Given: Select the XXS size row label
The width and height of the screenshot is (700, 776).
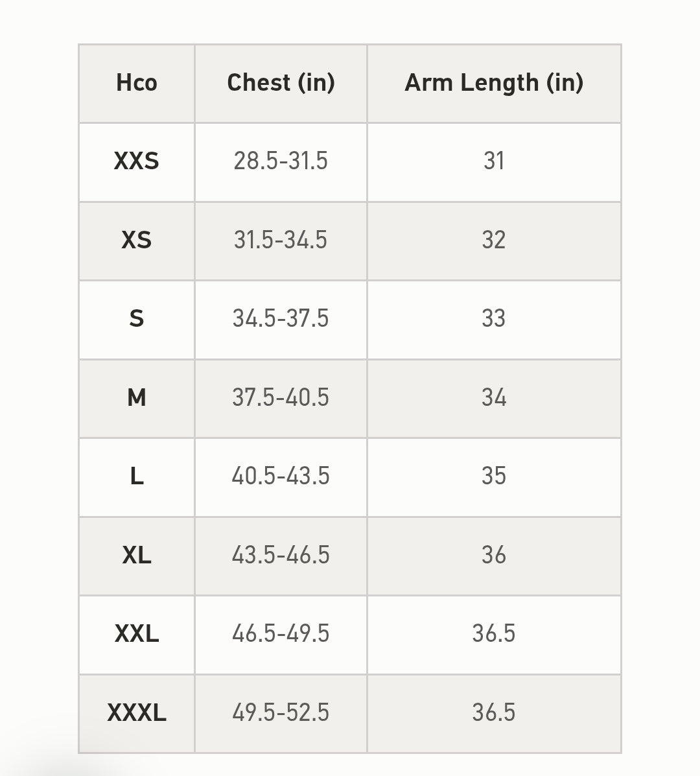Looking at the screenshot, I should click(x=136, y=161).
